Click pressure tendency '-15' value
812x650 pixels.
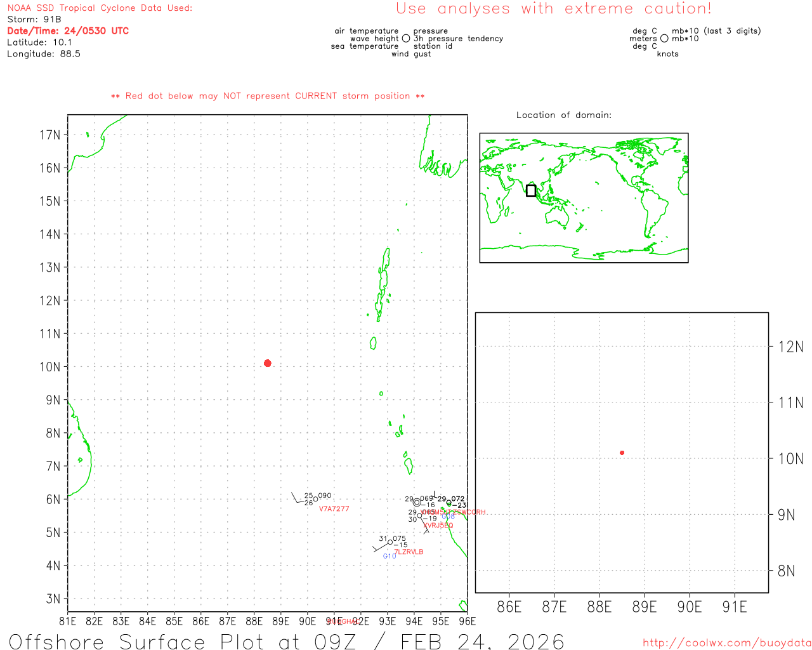coord(401,545)
